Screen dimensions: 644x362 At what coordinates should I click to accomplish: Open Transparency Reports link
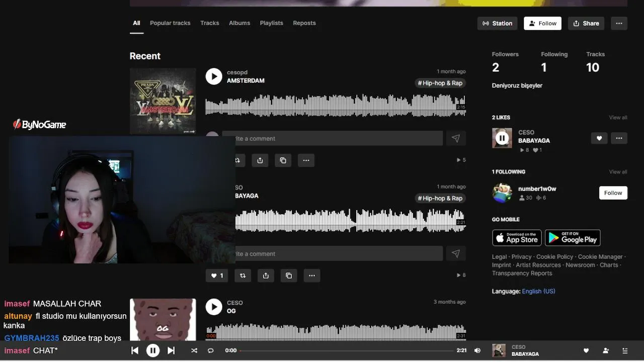coord(522,274)
